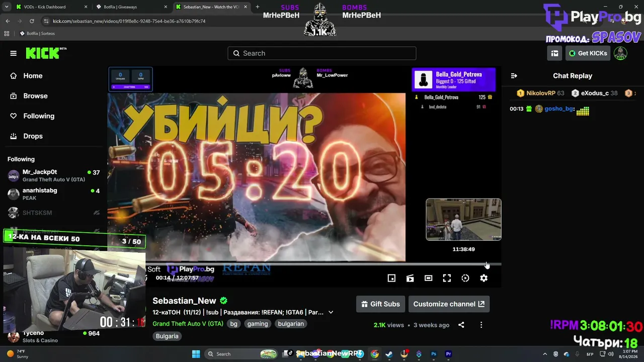This screenshot has width=644, height=362.
Task: Click the cast to device icon
Action: coord(410,278)
